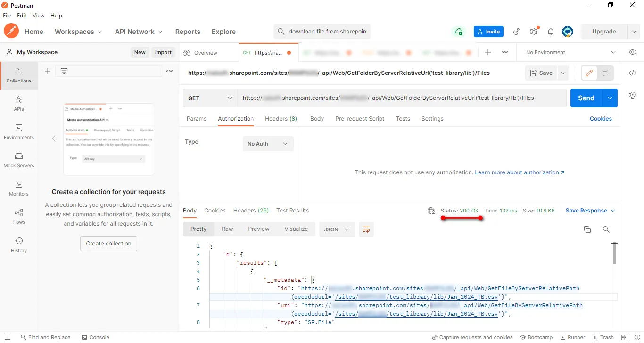Switch response view to Raw
The image size is (644, 343).
point(227,229)
